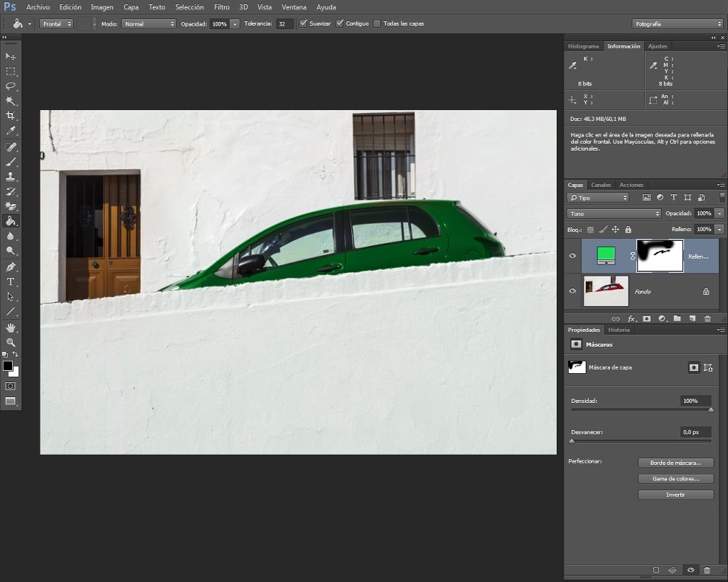The height and width of the screenshot is (582, 728).
Task: Create a new group folder in Layers
Action: click(678, 318)
